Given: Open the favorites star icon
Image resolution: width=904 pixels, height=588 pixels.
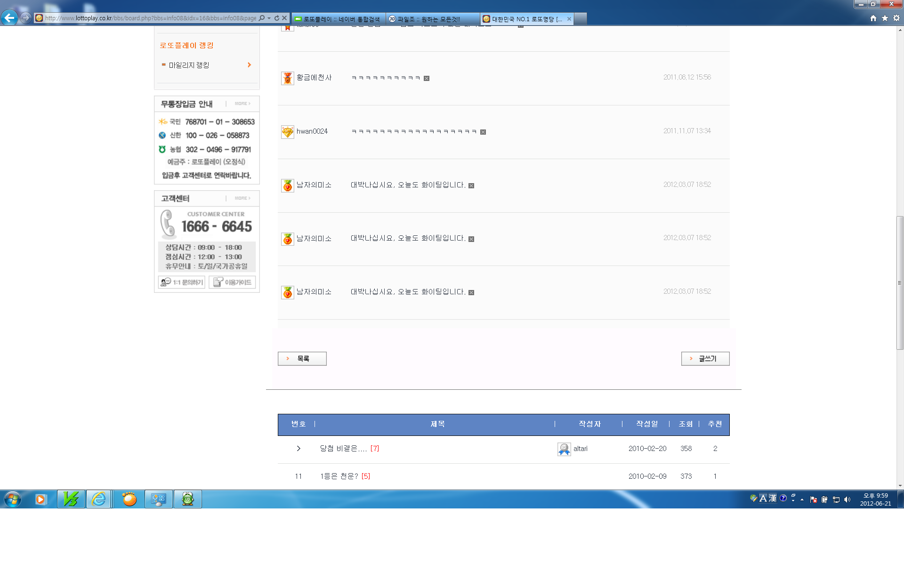Looking at the screenshot, I should coord(885,18).
